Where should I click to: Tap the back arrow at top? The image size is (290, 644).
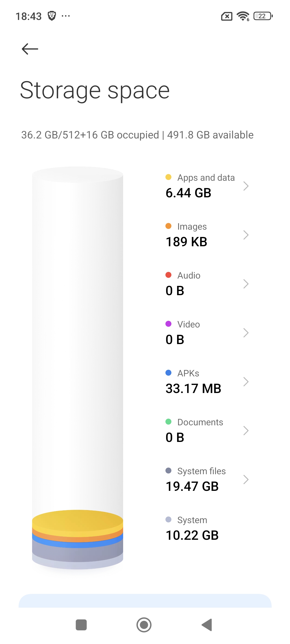(x=30, y=49)
